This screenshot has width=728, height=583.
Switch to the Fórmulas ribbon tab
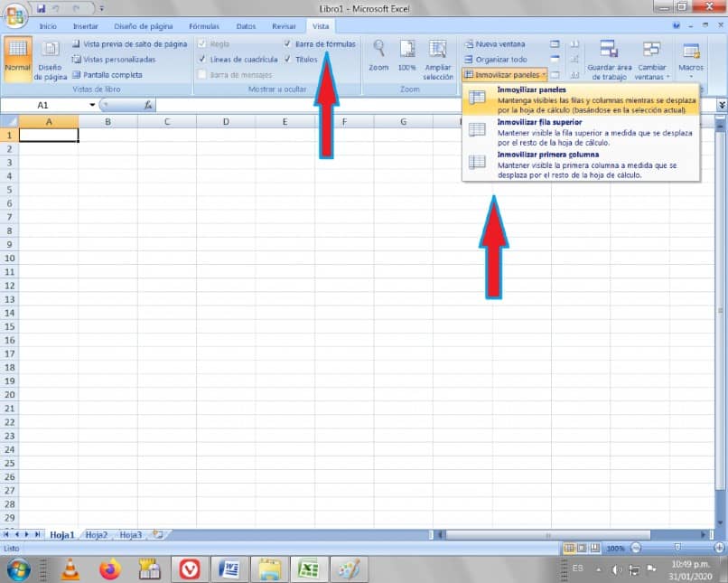click(x=204, y=26)
